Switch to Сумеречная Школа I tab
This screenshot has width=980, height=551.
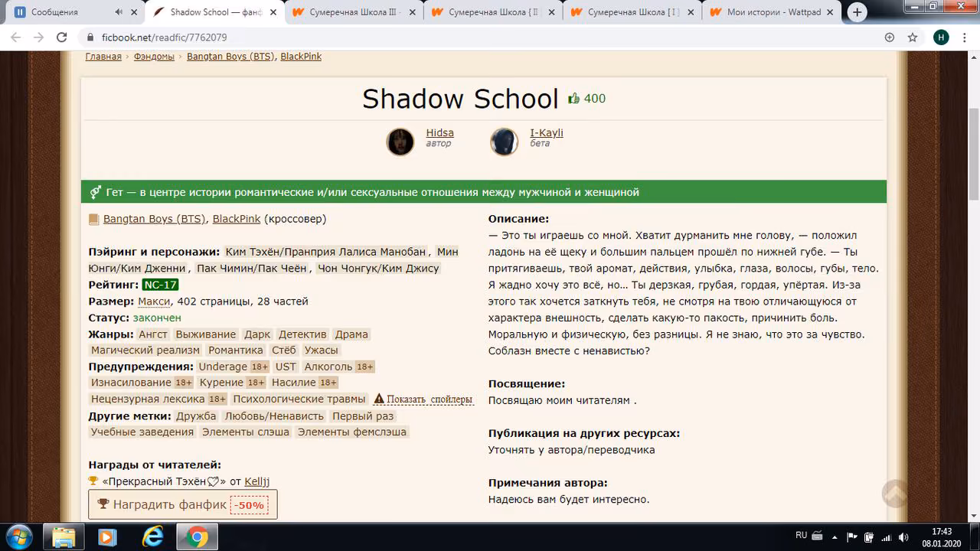coord(632,12)
